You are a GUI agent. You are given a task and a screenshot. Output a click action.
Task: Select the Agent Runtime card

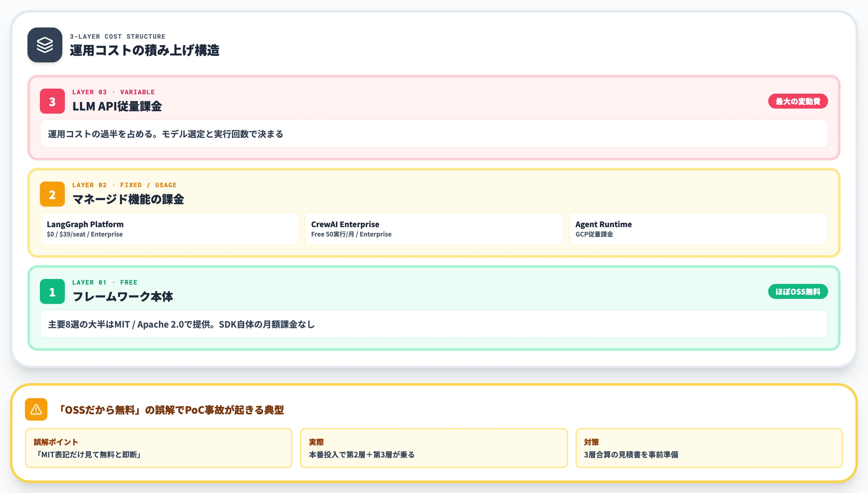coord(698,229)
